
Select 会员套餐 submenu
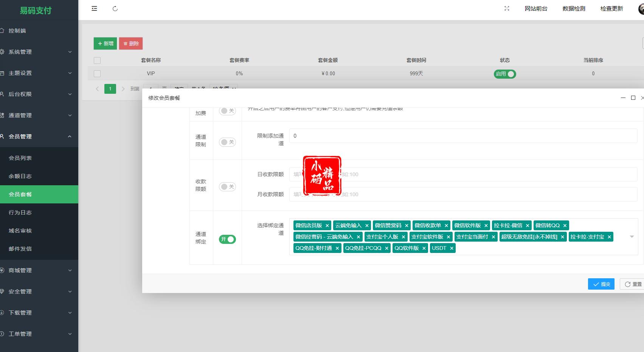(x=39, y=194)
